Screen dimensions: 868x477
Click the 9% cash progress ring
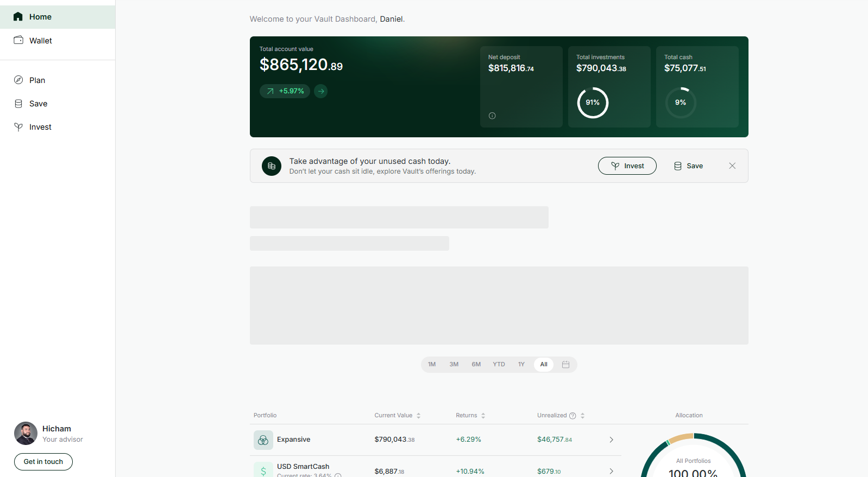[681, 103]
